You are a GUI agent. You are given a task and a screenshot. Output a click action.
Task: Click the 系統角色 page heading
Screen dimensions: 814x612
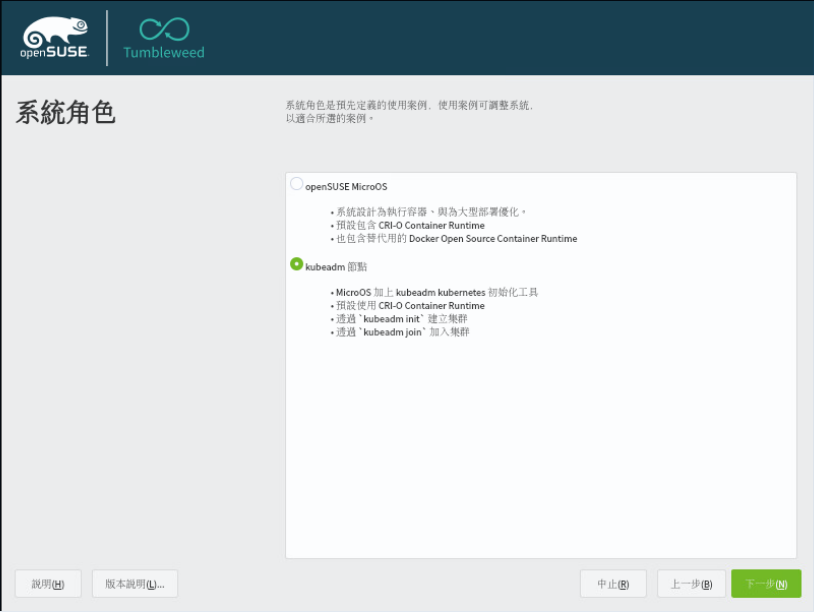65,112
